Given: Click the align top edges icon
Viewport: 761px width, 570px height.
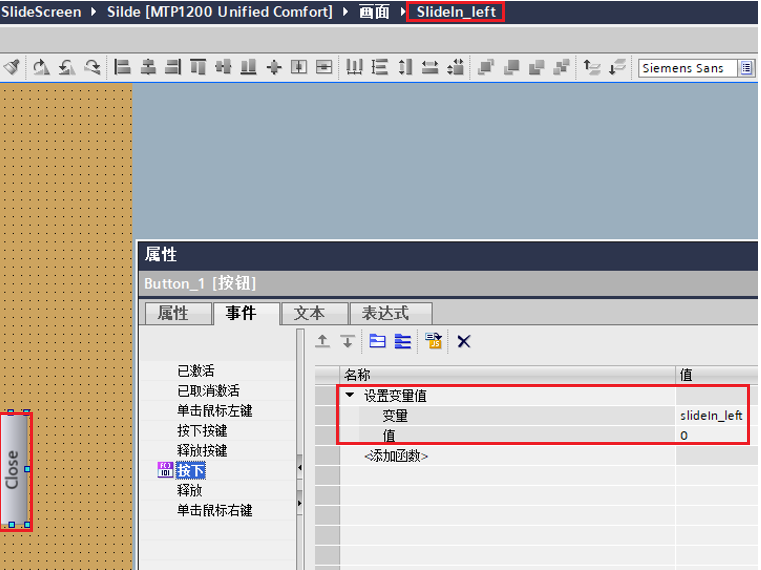Looking at the screenshot, I should [198, 67].
